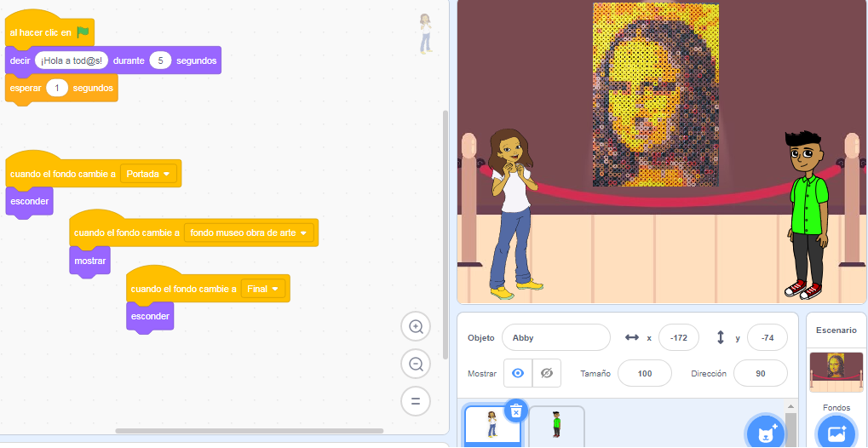
Task: Click the Fondos label
Action: [836, 408]
